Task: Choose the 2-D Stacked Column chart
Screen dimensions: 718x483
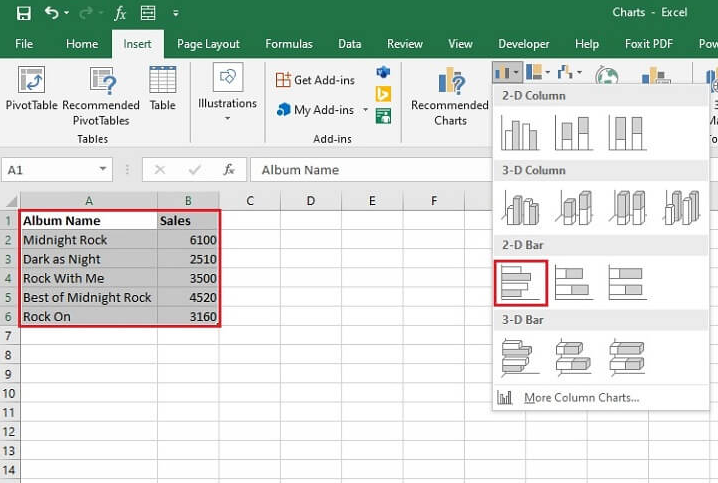Action: (573, 133)
